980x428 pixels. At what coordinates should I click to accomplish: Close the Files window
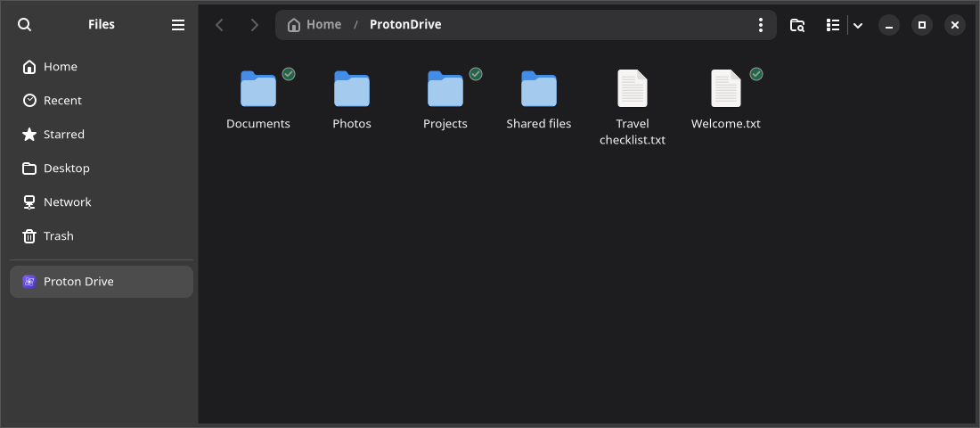pyautogui.click(x=955, y=25)
